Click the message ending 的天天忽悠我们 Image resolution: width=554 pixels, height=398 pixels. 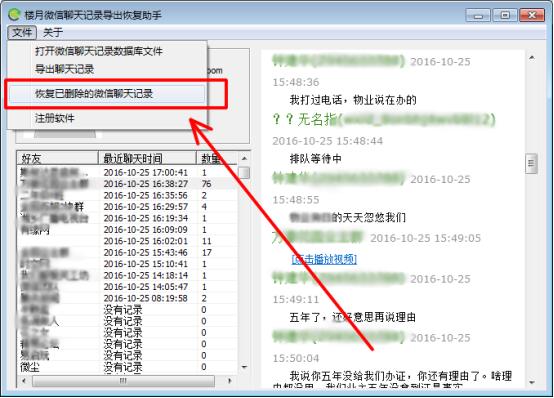(x=348, y=217)
